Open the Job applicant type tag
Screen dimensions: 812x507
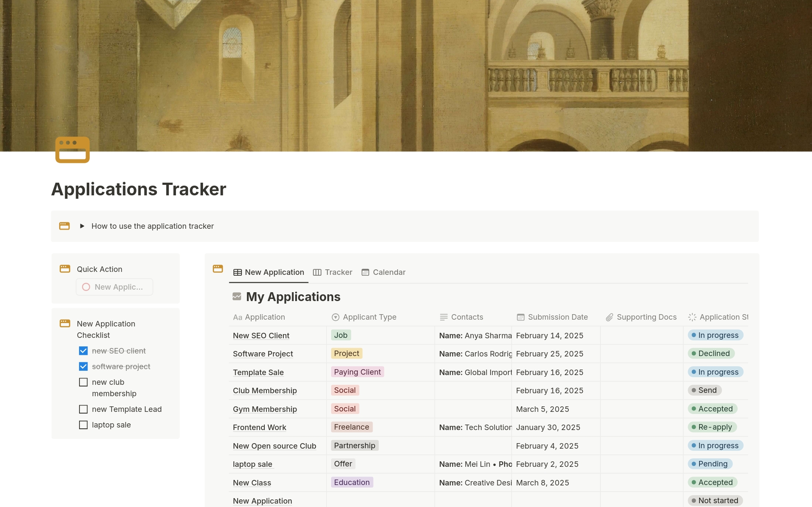pyautogui.click(x=340, y=335)
